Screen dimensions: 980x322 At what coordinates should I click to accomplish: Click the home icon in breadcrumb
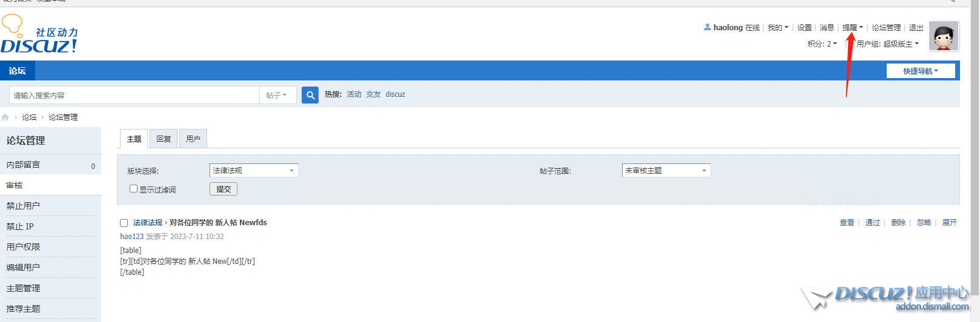[x=5, y=117]
